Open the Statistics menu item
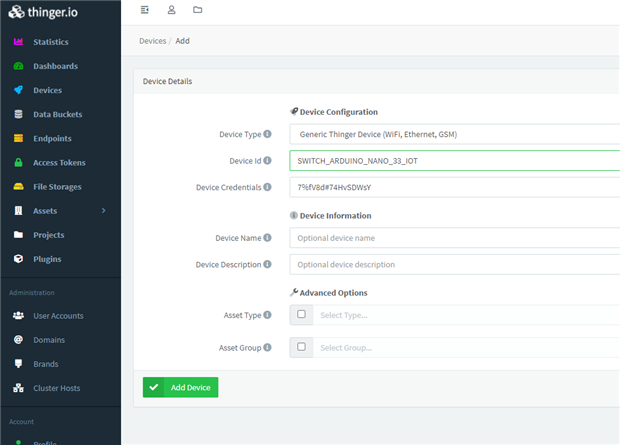 pyautogui.click(x=51, y=42)
